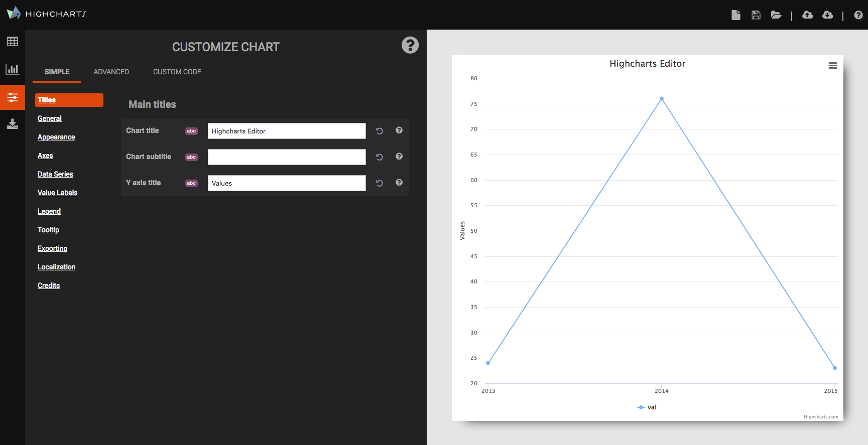Click the Values y-axis label
Screen dimensions: 868x445
click(x=462, y=231)
